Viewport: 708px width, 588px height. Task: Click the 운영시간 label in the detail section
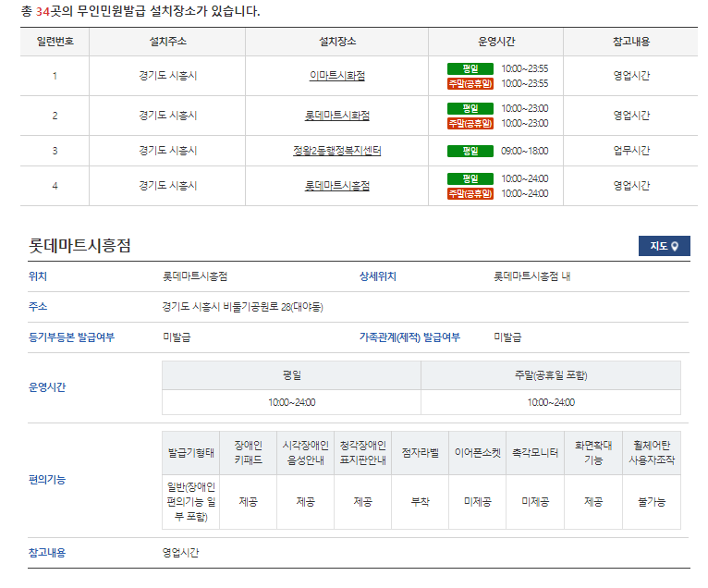click(x=47, y=387)
